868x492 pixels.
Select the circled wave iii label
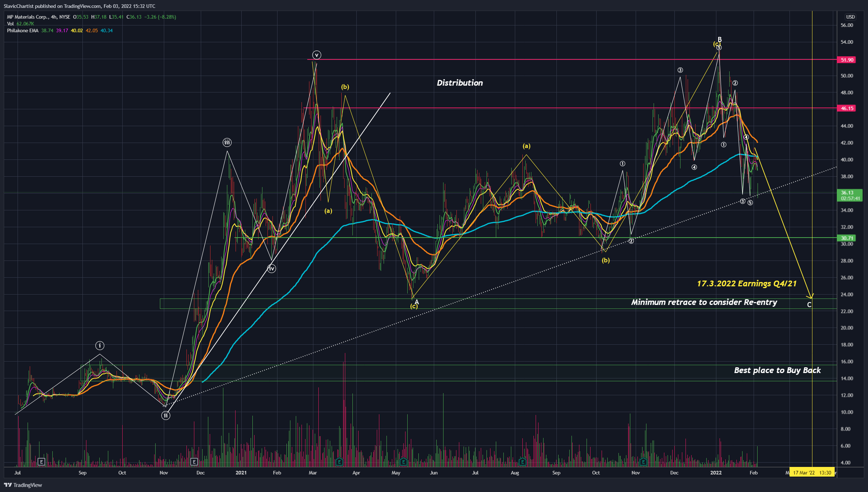227,143
